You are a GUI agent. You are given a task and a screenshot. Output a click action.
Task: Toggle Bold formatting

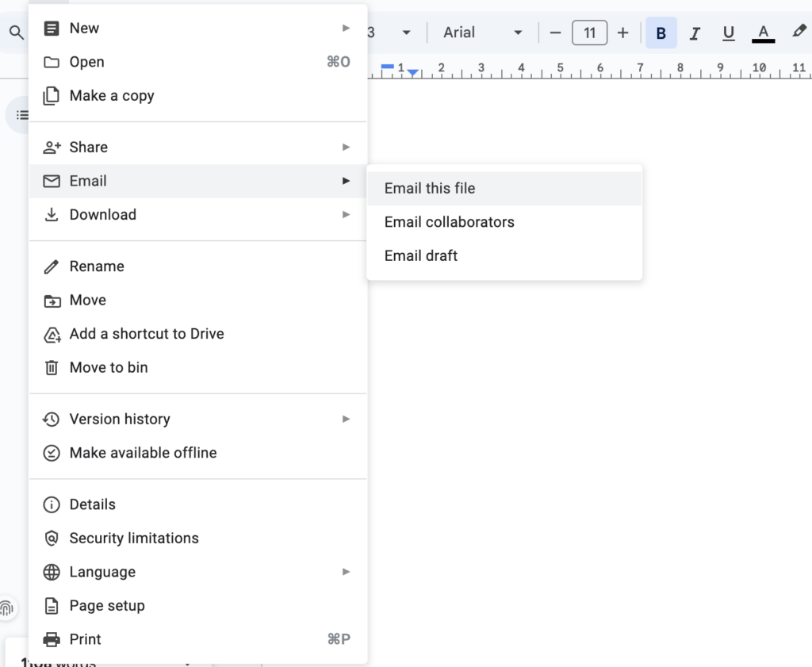coord(661,33)
